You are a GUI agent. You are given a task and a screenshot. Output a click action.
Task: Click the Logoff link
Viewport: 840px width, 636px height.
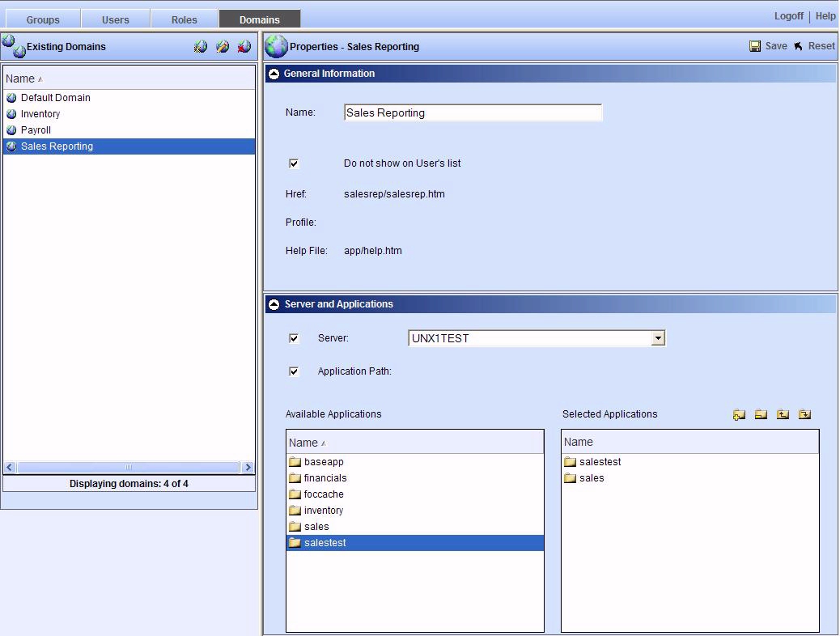(x=788, y=16)
